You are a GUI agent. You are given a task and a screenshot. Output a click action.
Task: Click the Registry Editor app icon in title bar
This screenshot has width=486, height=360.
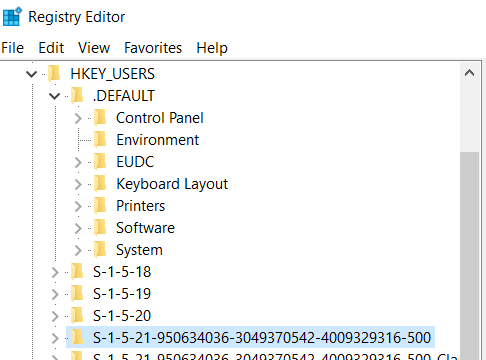(12, 16)
